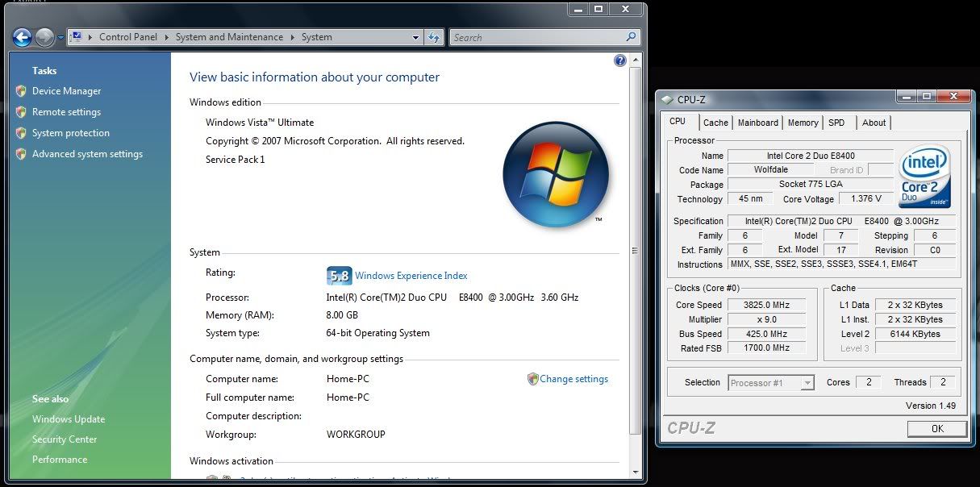Click the Package Socket 775 LGA field
This screenshot has height=487, width=980.
pos(811,185)
